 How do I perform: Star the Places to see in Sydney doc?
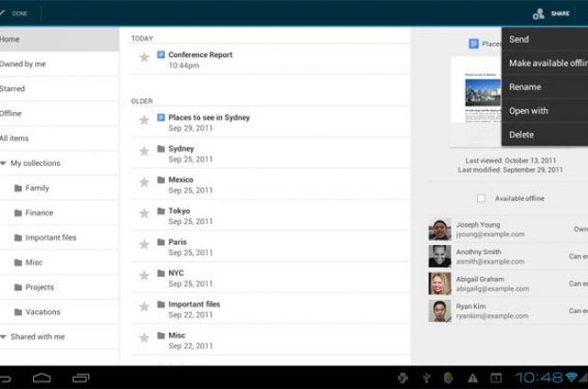[144, 120]
